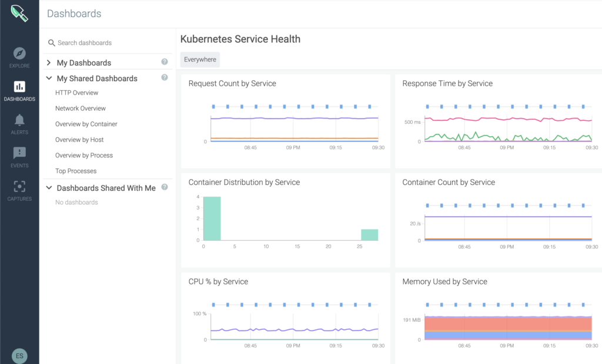Select the Dashboards bar chart icon
The image size is (602, 364).
point(19,87)
